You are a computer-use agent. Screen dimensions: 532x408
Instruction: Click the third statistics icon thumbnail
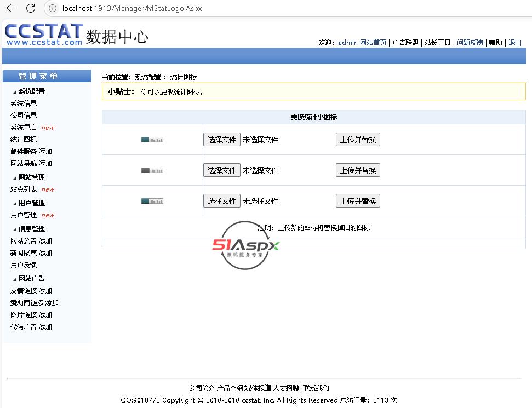pos(152,201)
